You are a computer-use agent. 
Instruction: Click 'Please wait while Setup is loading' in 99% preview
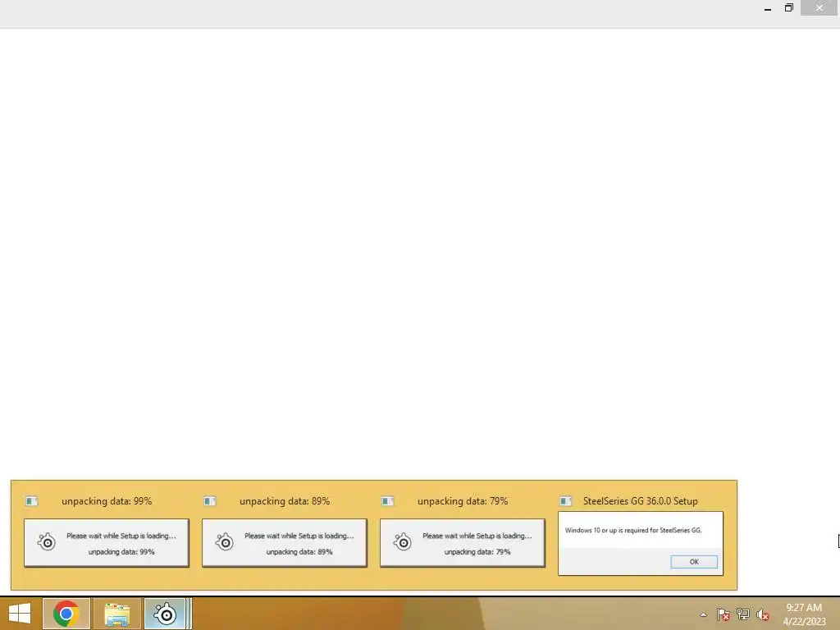[x=121, y=536]
